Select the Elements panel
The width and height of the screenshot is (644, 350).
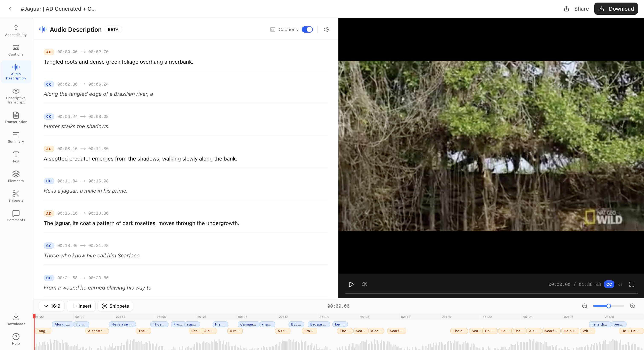[x=16, y=176]
